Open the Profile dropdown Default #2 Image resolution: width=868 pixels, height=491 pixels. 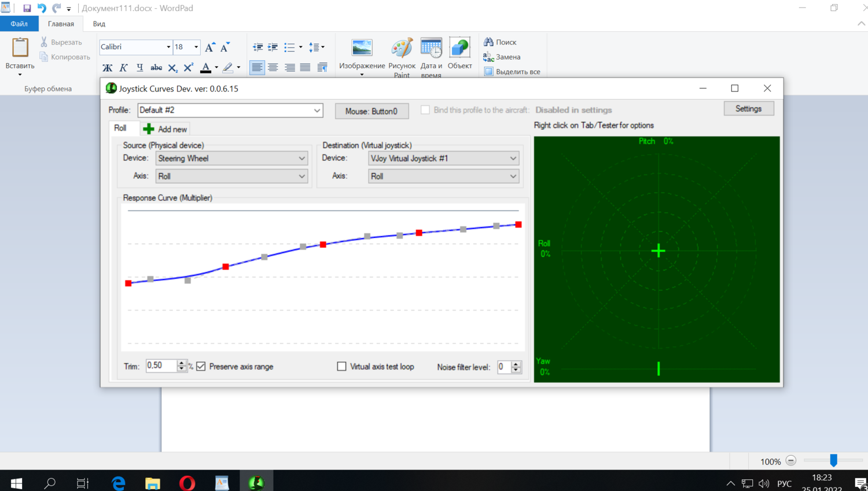click(230, 111)
